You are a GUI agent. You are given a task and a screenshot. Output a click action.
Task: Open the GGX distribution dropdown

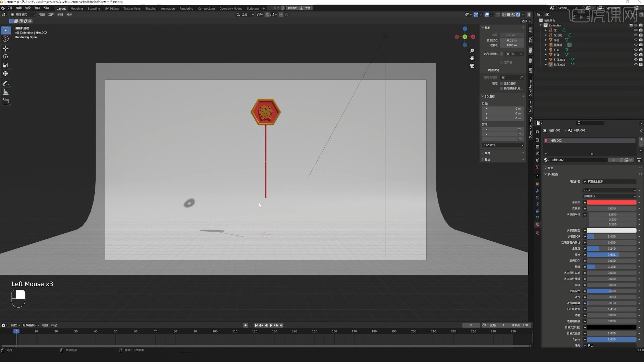pos(609,190)
